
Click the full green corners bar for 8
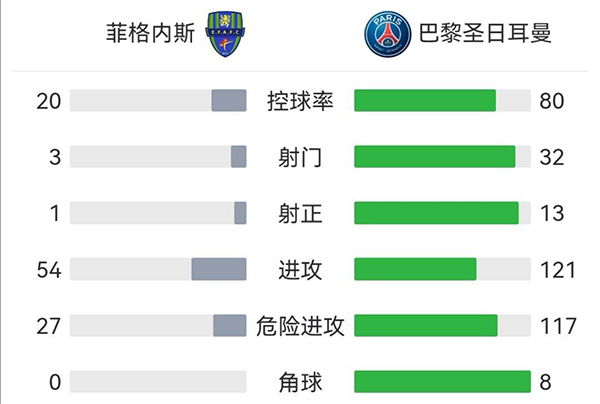point(442,382)
